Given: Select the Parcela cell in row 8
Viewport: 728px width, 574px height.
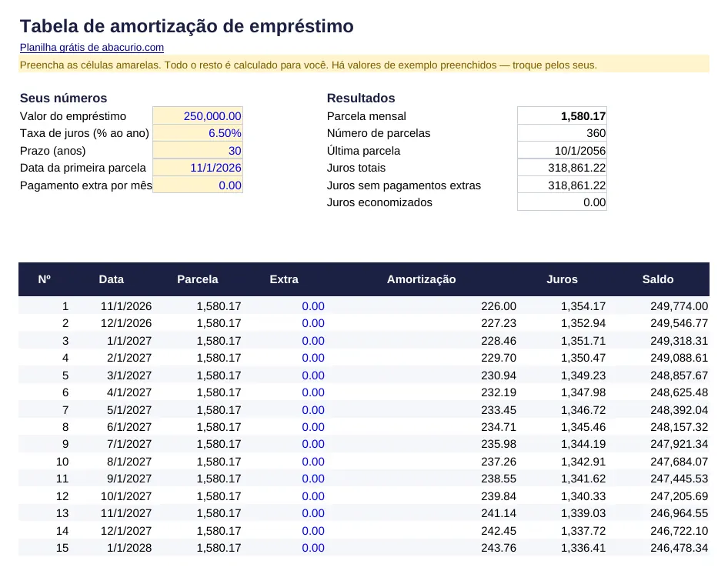Looking at the screenshot, I should pos(219,427).
